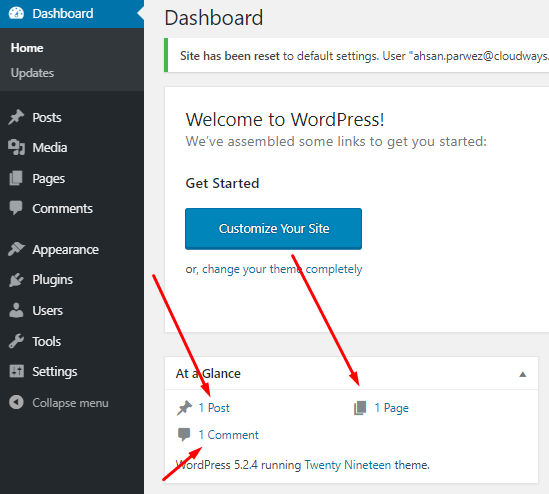
Task: Click the Media icon in sidebar
Action: 16,147
